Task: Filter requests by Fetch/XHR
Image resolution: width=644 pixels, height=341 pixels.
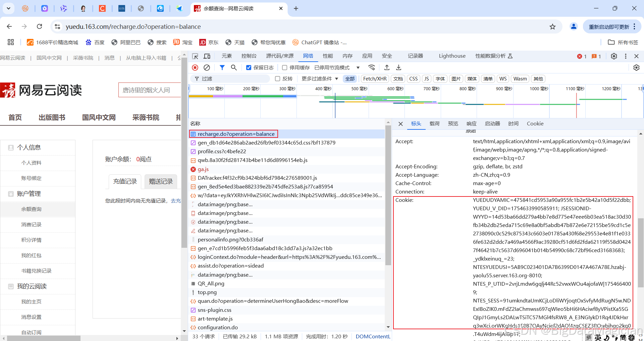Action: 375,79
